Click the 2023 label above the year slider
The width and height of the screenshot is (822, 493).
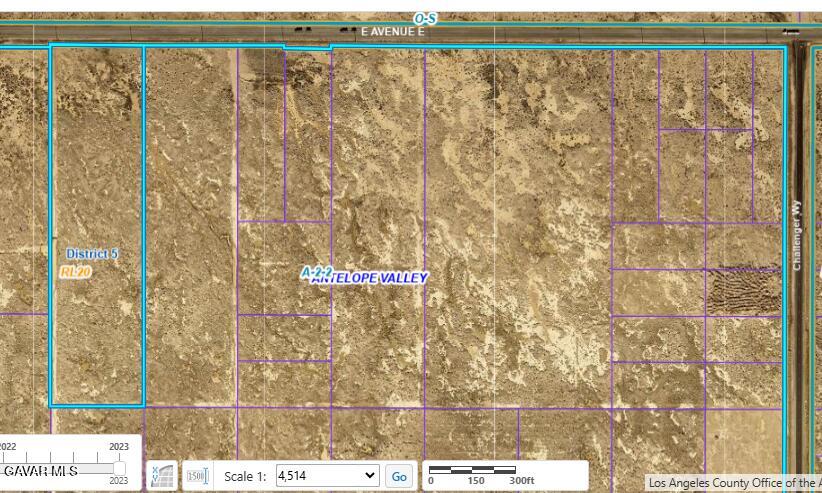pyautogui.click(x=119, y=447)
